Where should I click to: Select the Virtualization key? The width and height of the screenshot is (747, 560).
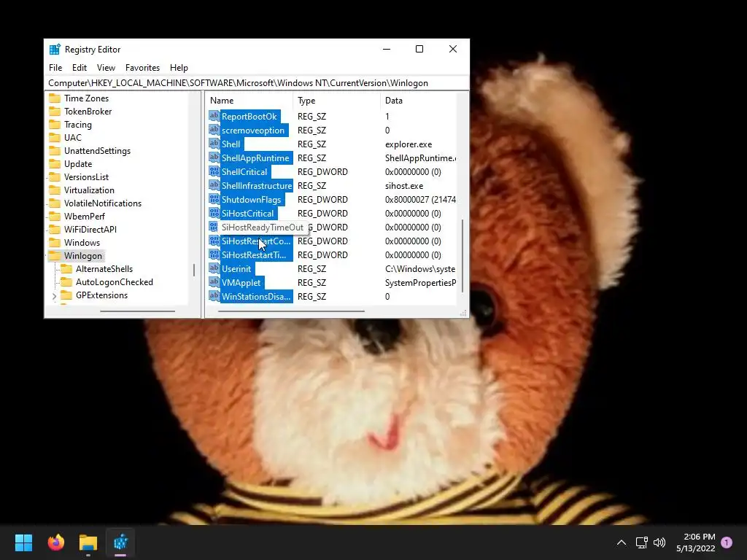pos(89,190)
